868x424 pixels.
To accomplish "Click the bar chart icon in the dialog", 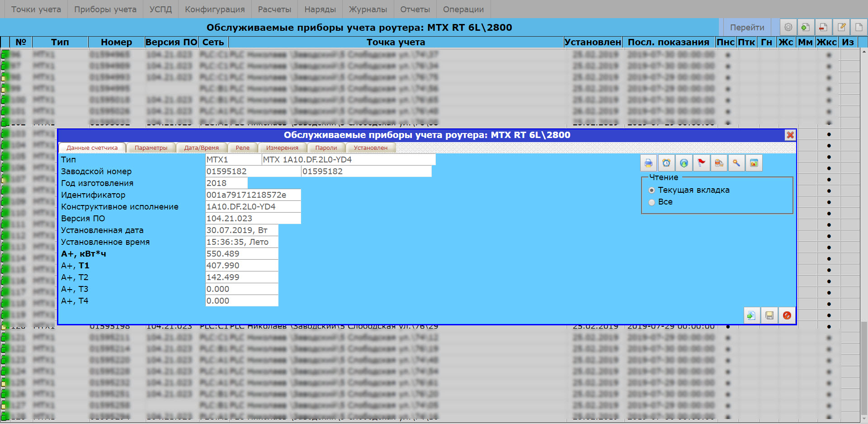I will (x=754, y=163).
